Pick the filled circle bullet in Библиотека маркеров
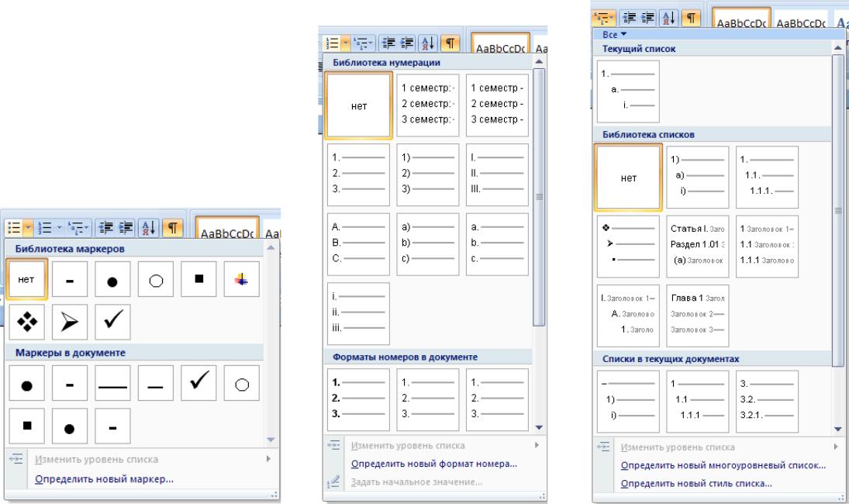 [x=112, y=279]
